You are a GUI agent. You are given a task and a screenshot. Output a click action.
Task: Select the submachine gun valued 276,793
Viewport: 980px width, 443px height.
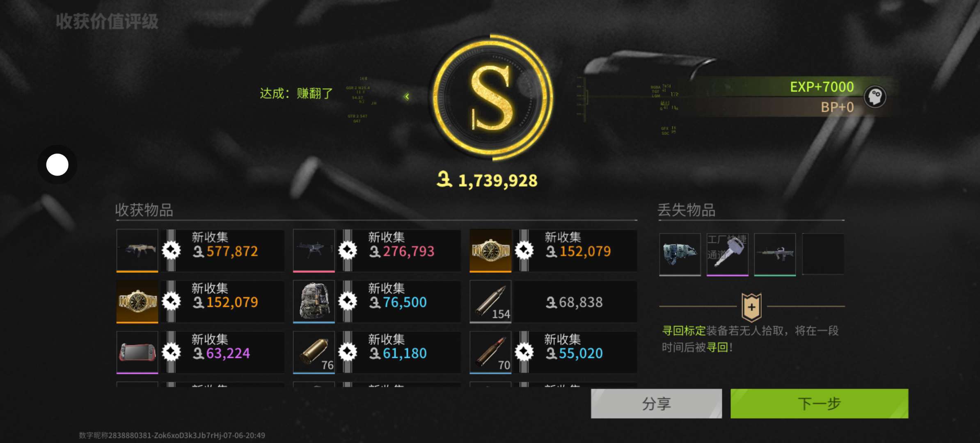coord(314,250)
